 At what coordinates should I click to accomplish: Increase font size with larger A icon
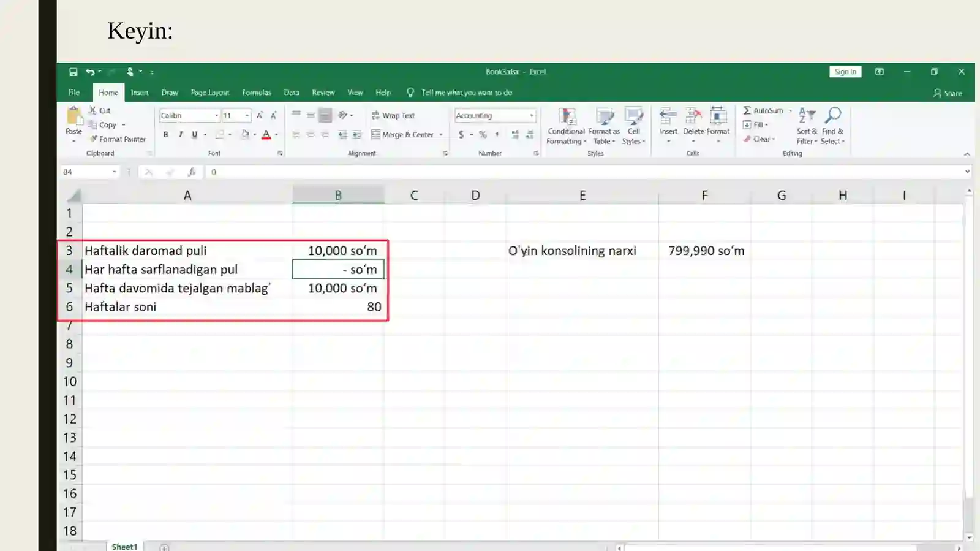(260, 115)
